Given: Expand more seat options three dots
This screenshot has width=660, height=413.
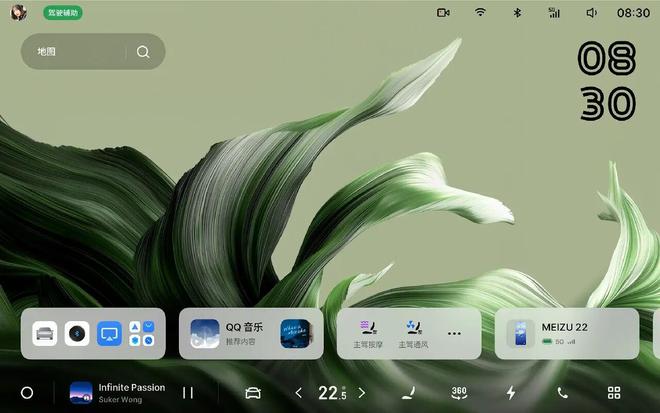Looking at the screenshot, I should click(x=454, y=333).
